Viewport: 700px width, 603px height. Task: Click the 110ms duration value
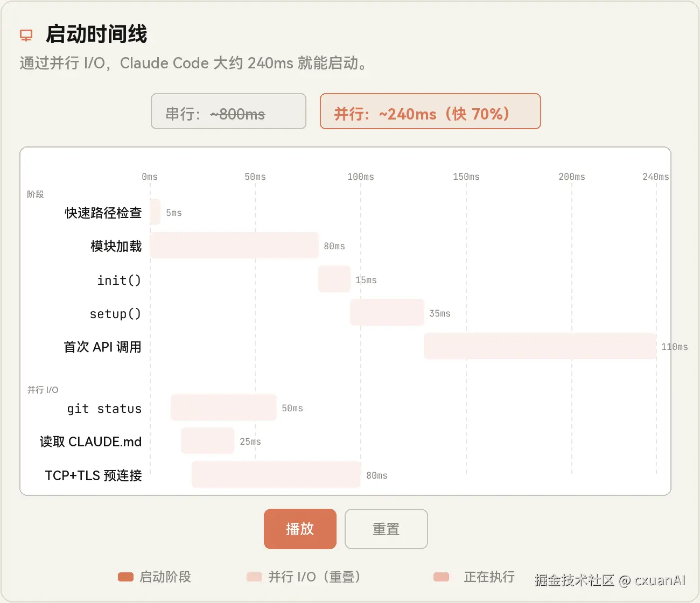pyautogui.click(x=675, y=347)
